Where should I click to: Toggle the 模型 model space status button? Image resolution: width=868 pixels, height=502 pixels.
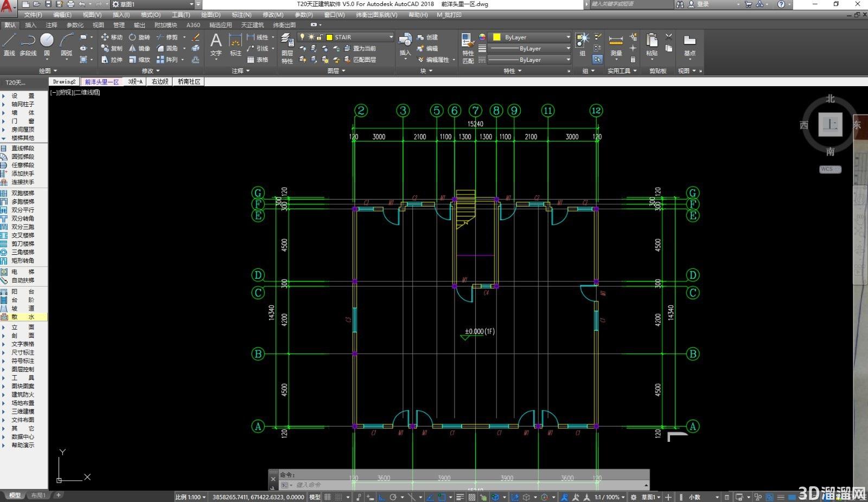coord(315,497)
